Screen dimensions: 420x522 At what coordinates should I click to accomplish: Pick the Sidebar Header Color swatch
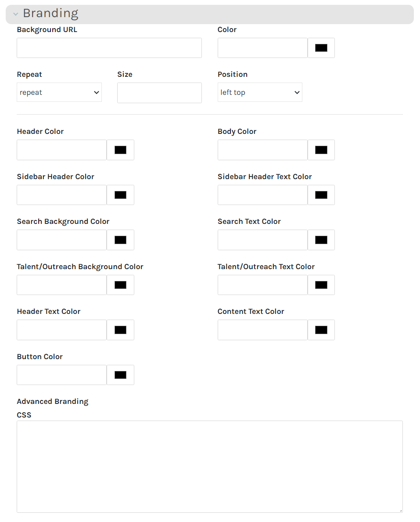pyautogui.click(x=120, y=195)
